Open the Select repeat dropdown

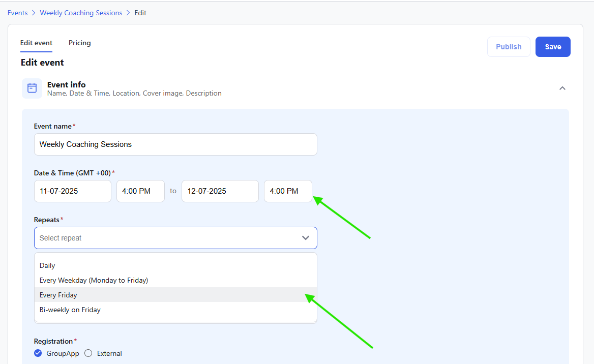[x=175, y=238]
